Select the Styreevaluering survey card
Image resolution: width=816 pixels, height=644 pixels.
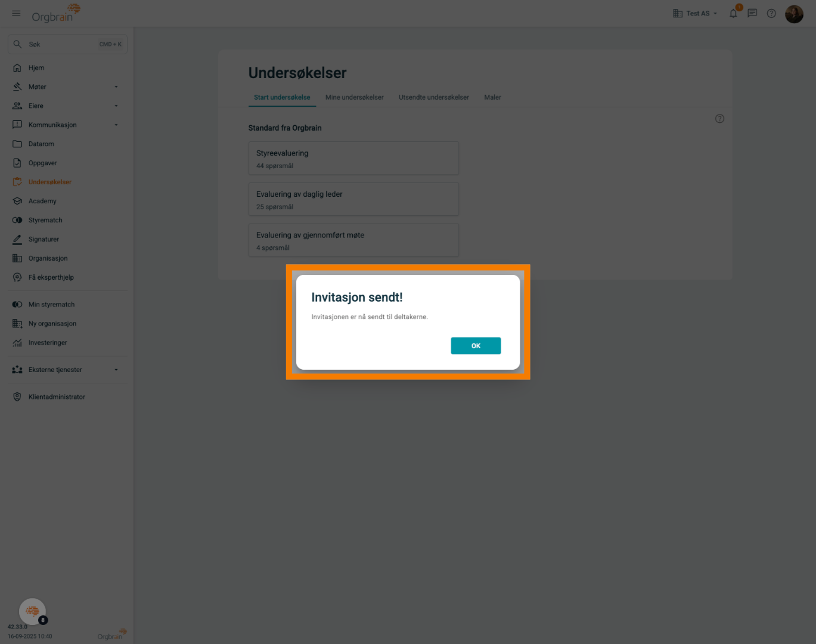pos(353,158)
